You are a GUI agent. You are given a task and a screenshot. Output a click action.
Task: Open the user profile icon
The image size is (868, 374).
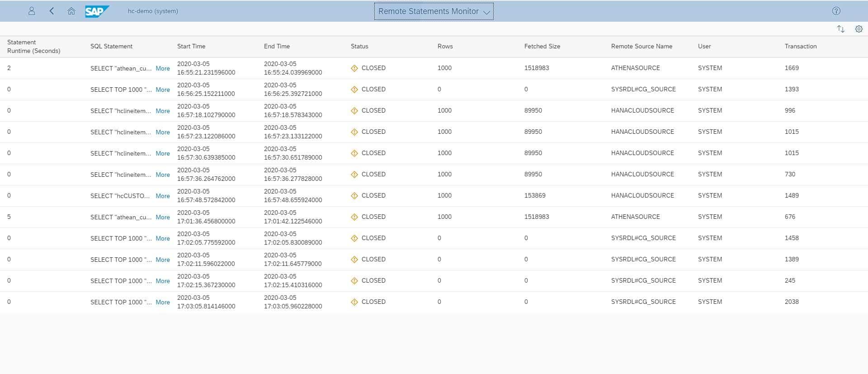click(32, 11)
